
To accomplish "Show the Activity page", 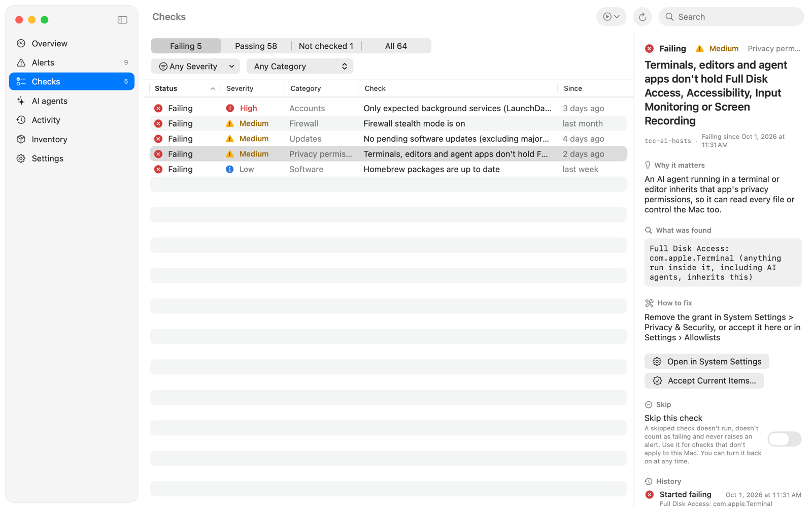I will point(72,120).
